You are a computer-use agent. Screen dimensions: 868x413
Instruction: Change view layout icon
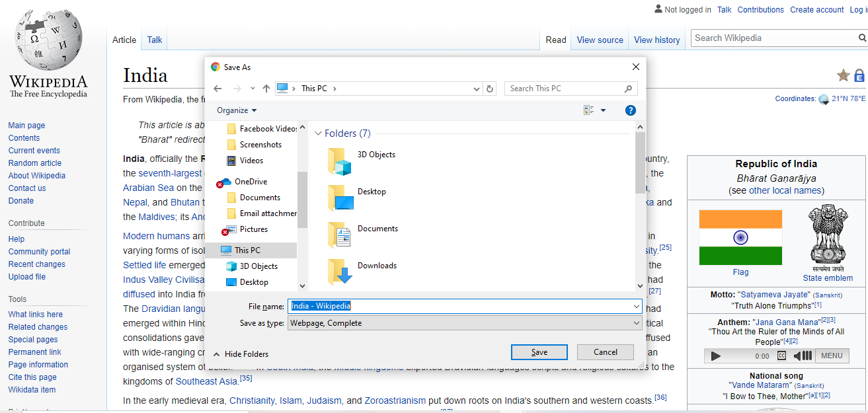[588, 110]
